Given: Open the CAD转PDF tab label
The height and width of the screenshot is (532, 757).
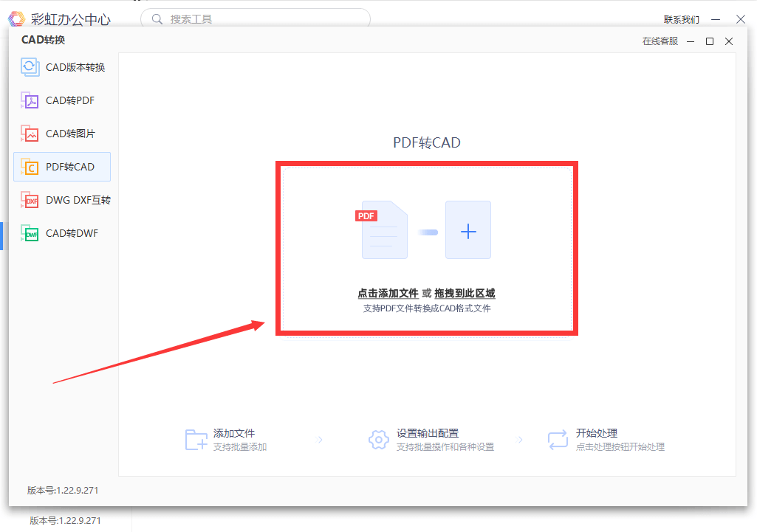Looking at the screenshot, I should pos(70,100).
